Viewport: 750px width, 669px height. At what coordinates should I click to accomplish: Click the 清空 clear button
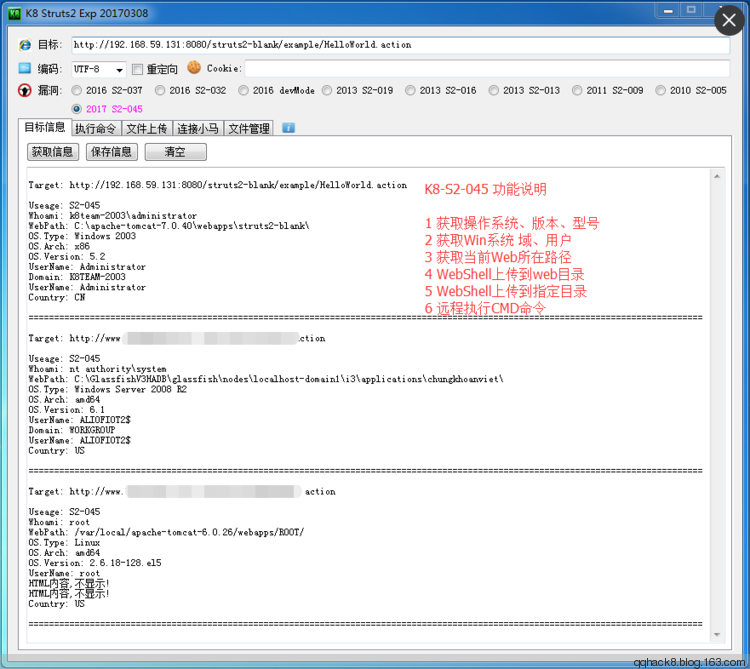click(x=175, y=152)
